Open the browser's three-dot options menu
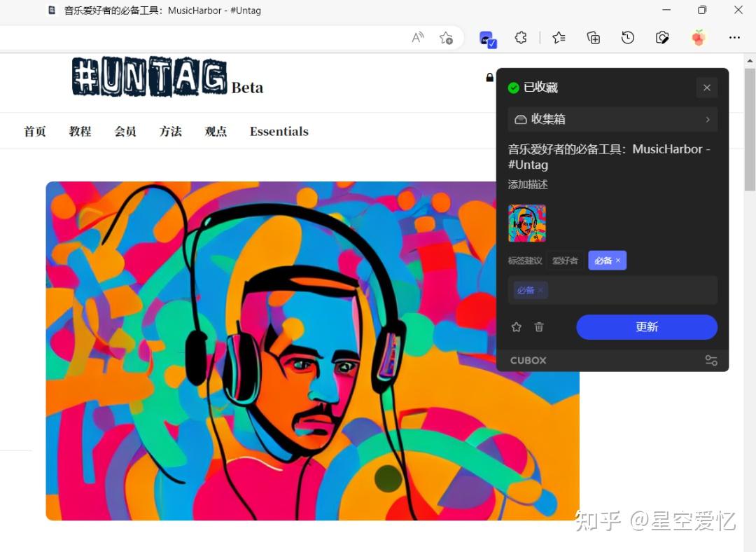 coord(733,38)
